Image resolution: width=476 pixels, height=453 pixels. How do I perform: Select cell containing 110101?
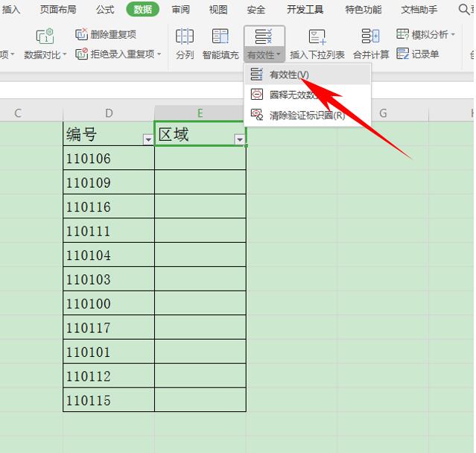pos(109,351)
